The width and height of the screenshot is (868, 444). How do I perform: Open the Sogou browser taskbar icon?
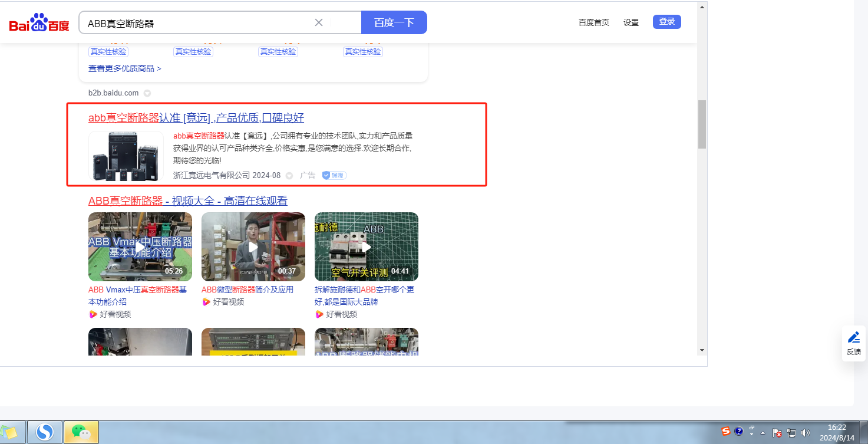click(x=44, y=433)
